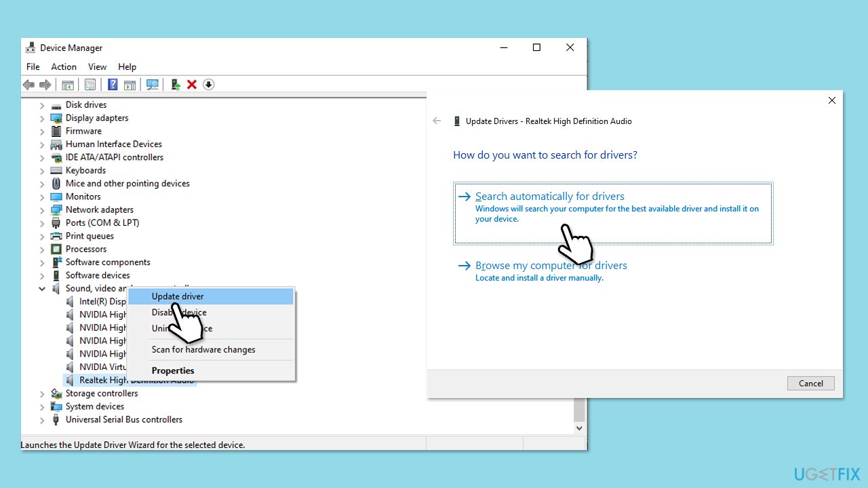Viewport: 868px width, 488px height.
Task: Click the device tree scrollbar down arrow
Action: coord(579,428)
